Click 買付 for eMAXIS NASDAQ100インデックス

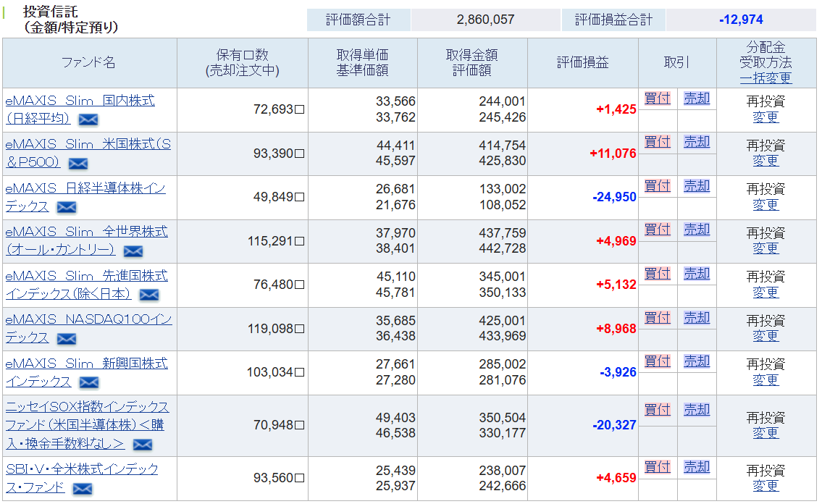coord(658,317)
